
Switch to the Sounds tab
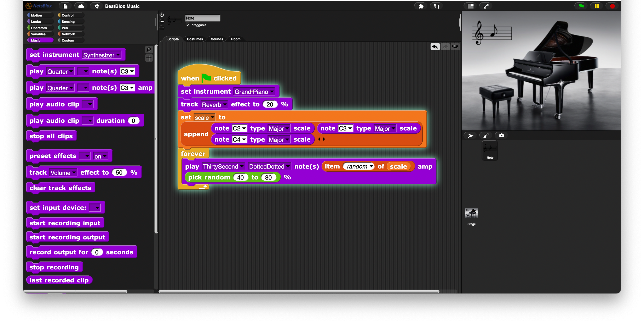point(217,39)
